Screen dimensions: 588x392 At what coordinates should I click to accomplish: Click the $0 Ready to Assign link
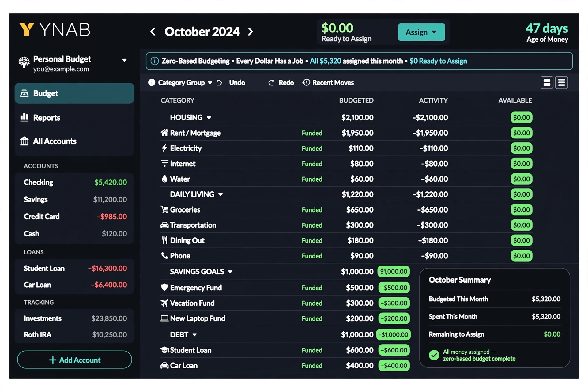coord(438,61)
